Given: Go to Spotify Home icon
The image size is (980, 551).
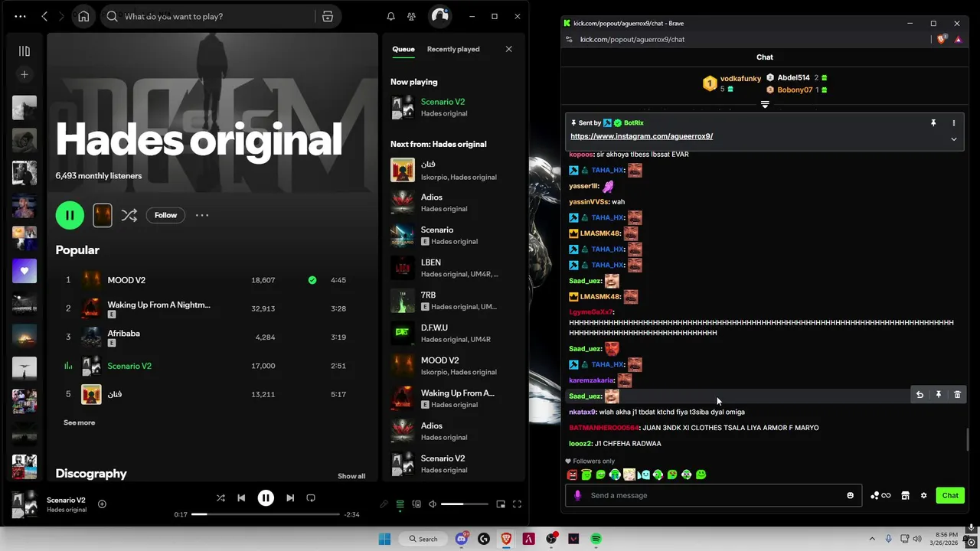Looking at the screenshot, I should [x=83, y=16].
